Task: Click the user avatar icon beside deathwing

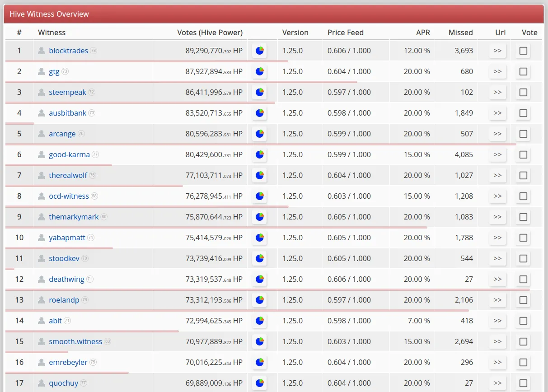Action: pyautogui.click(x=42, y=279)
